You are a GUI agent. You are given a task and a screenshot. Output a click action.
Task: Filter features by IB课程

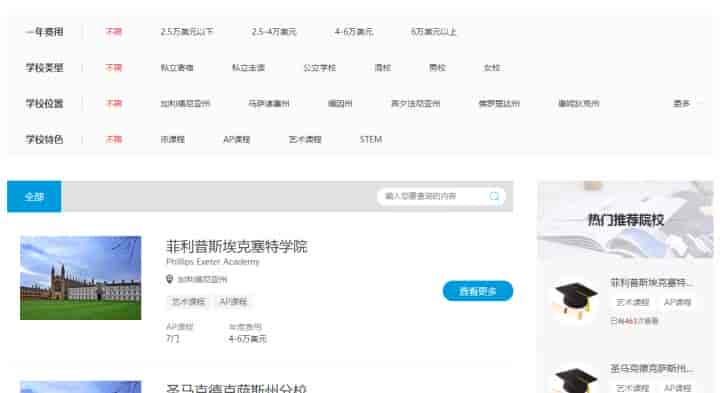pos(173,139)
